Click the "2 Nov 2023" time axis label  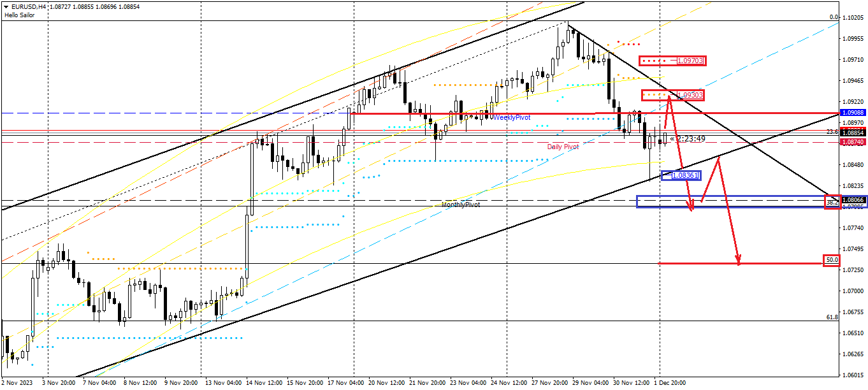click(x=17, y=384)
